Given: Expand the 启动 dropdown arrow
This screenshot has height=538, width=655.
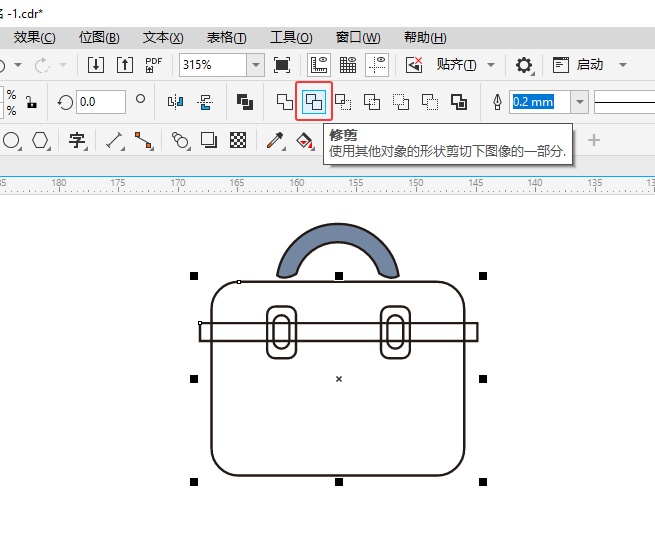Looking at the screenshot, I should tap(623, 65).
